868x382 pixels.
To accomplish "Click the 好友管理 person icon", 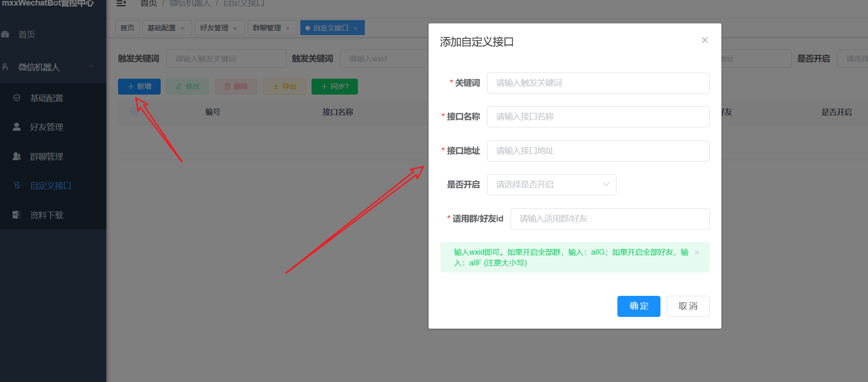I will [17, 127].
